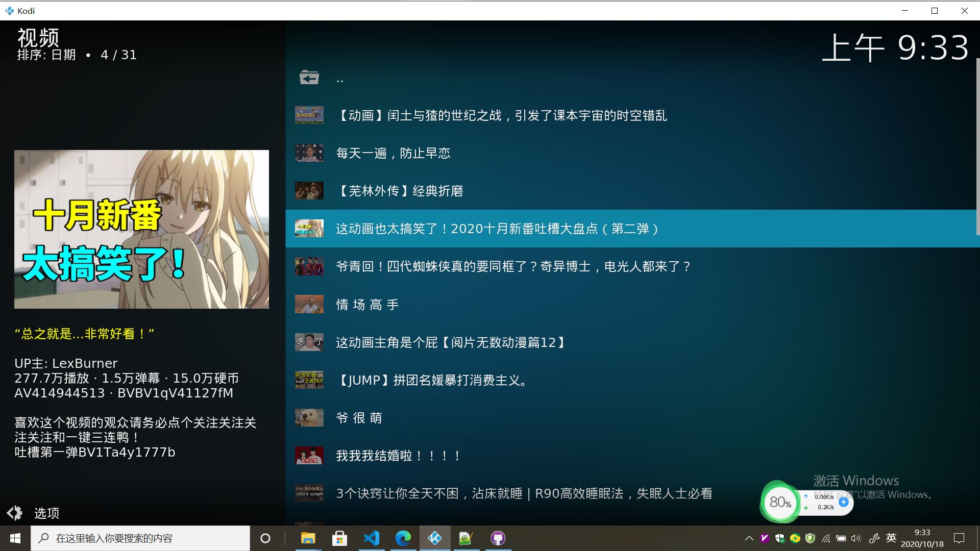The image size is (980, 551).
Task: Click the UP主: LexBurner text
Action: [66, 363]
